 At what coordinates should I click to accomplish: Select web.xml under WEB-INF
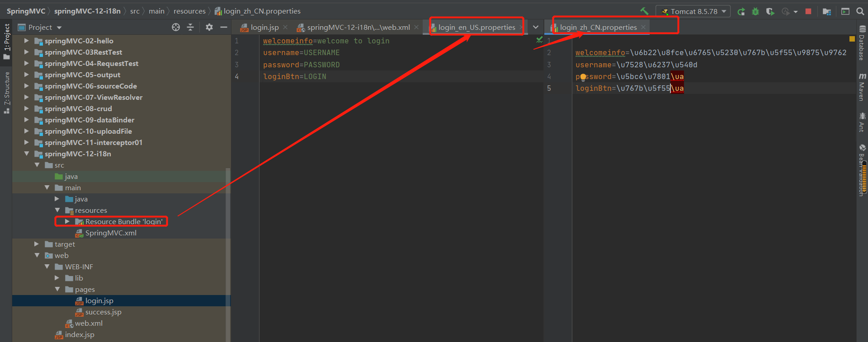(89, 323)
